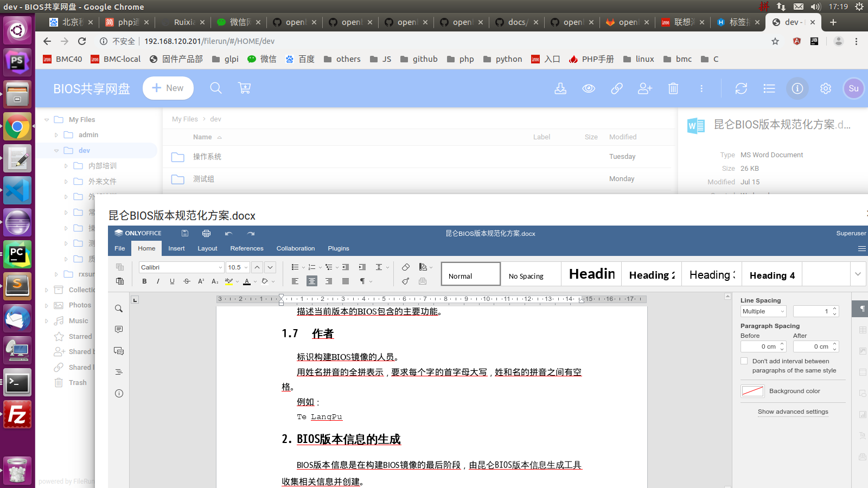Toggle the file details info panel

click(797, 88)
